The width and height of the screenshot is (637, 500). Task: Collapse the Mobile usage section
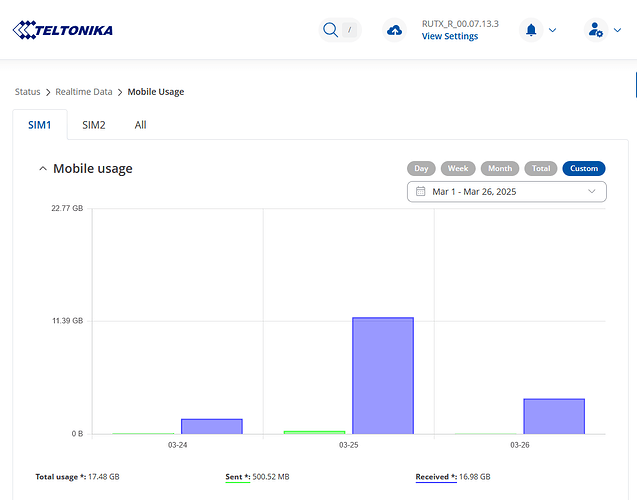click(43, 169)
